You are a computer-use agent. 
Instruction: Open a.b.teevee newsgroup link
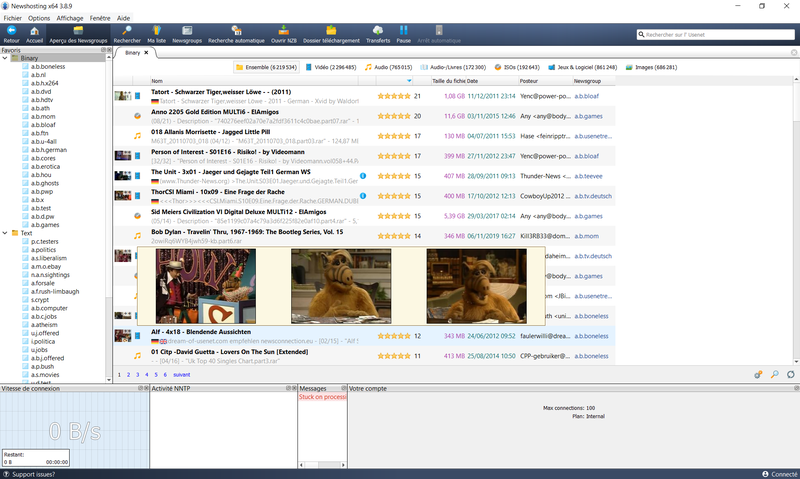(588, 176)
